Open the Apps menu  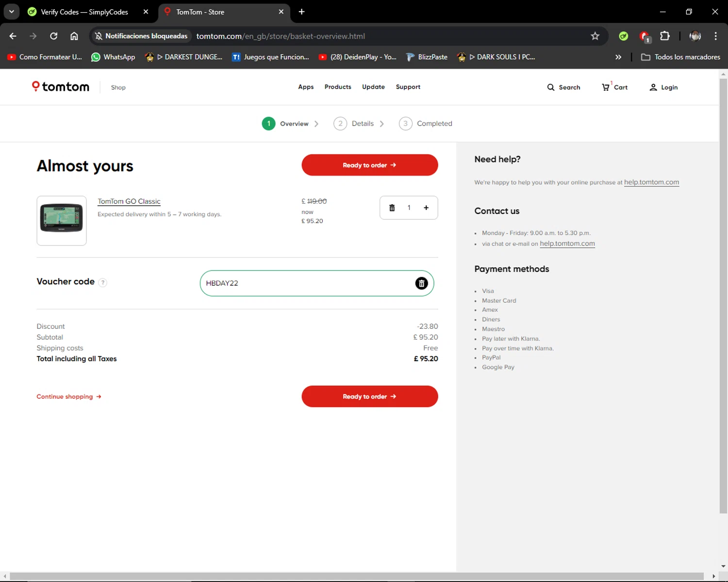tap(306, 87)
